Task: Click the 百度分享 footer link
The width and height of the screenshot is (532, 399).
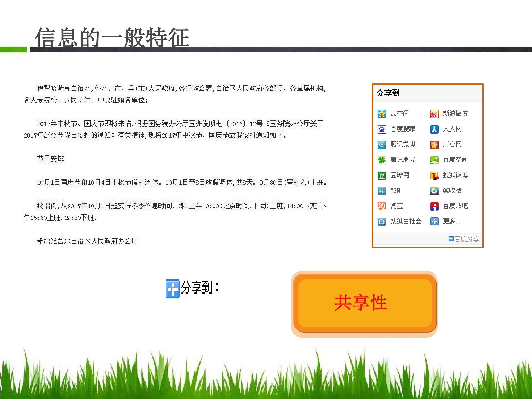Action: (x=467, y=239)
